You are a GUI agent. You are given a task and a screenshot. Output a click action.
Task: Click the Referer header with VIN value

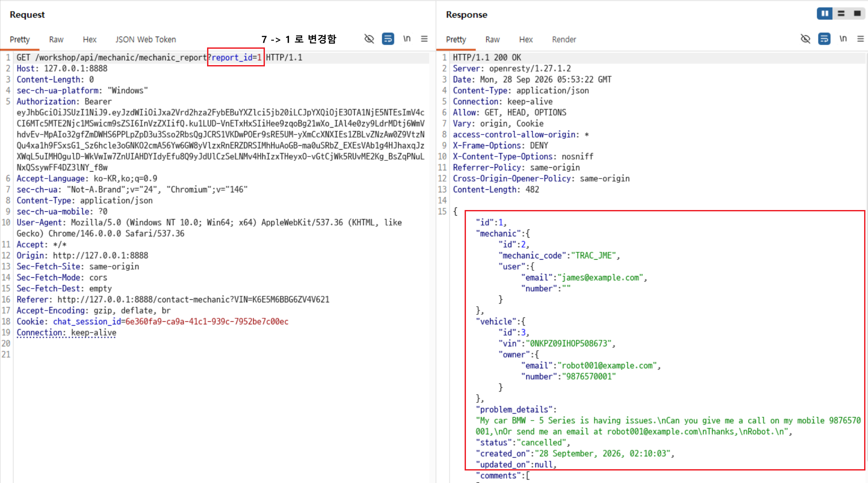pos(173,299)
